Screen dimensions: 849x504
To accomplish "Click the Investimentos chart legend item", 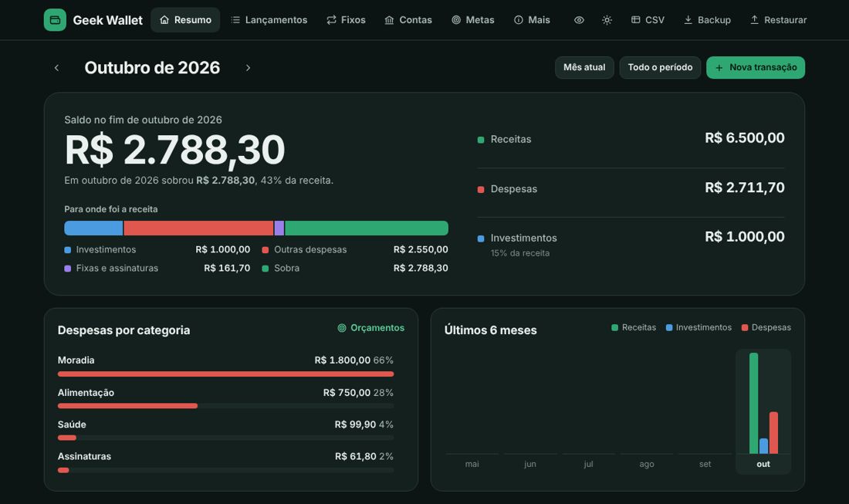I will pyautogui.click(x=698, y=327).
